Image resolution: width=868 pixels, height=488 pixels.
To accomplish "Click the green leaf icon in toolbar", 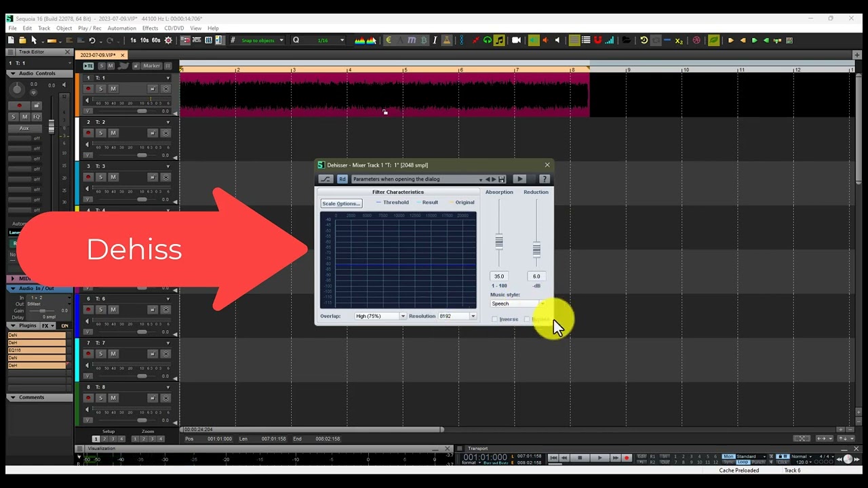I will tap(713, 40).
